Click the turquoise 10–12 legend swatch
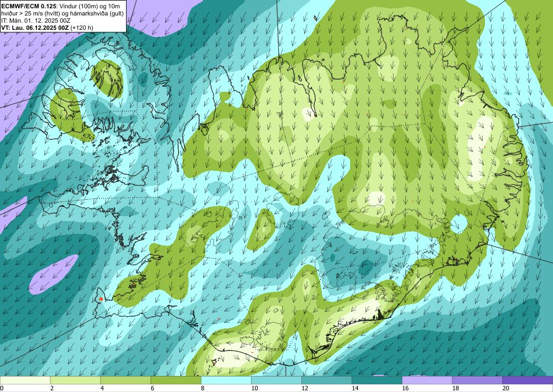The width and height of the screenshot is (553, 392). tap(276, 380)
